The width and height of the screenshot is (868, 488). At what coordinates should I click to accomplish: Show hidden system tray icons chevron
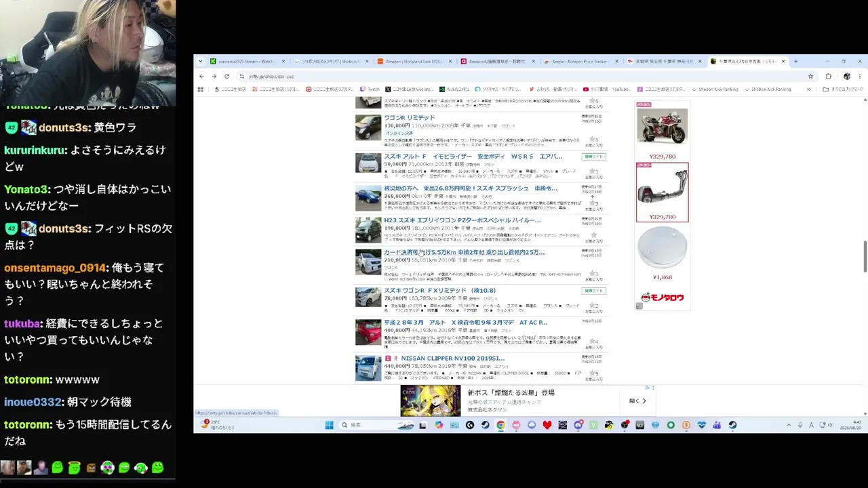(788, 425)
